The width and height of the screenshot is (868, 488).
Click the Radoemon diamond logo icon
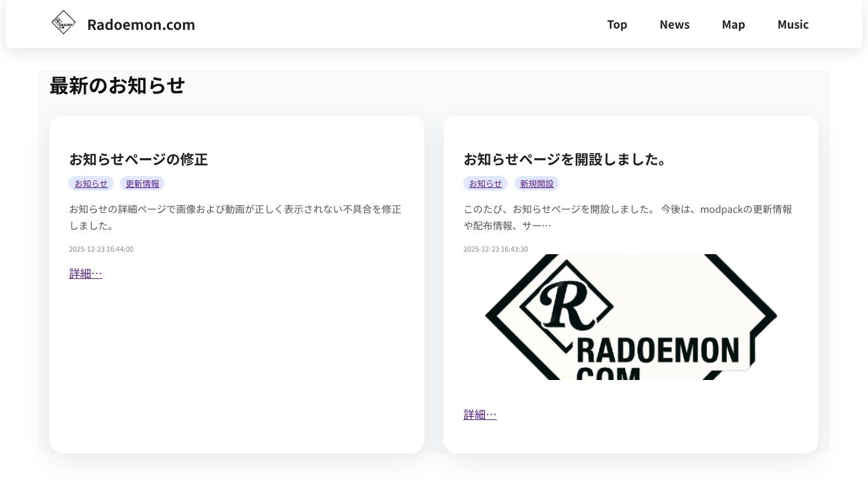[x=63, y=22]
